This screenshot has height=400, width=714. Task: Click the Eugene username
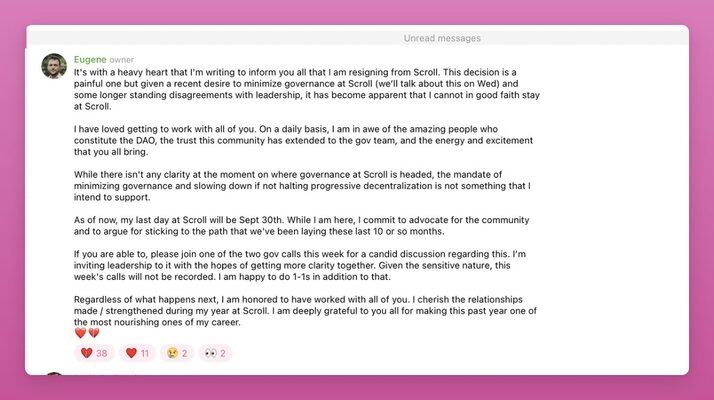pos(90,60)
